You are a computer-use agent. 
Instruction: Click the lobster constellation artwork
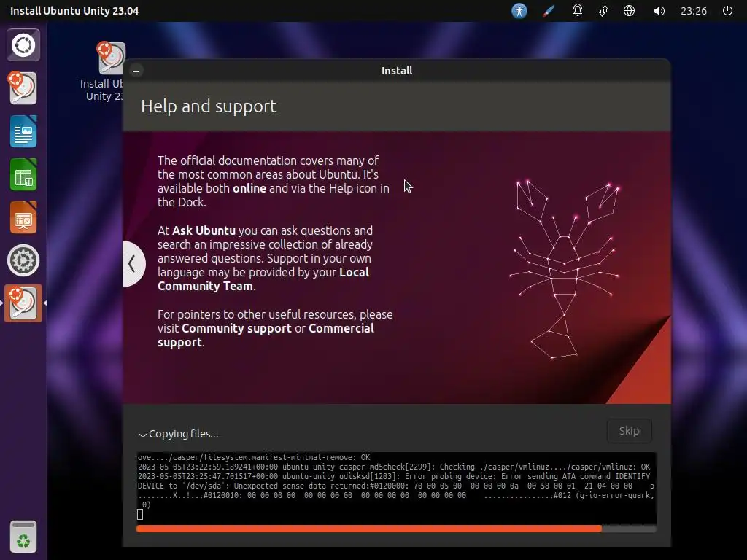click(564, 268)
